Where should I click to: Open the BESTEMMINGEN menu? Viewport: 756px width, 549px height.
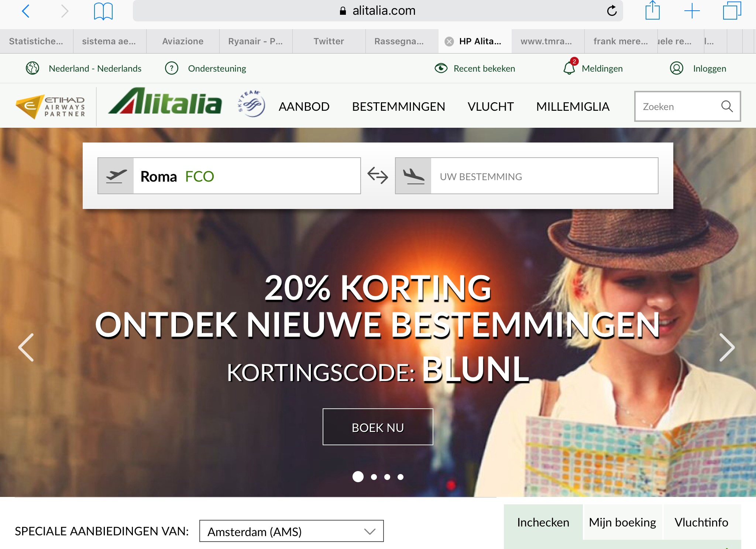(x=399, y=107)
